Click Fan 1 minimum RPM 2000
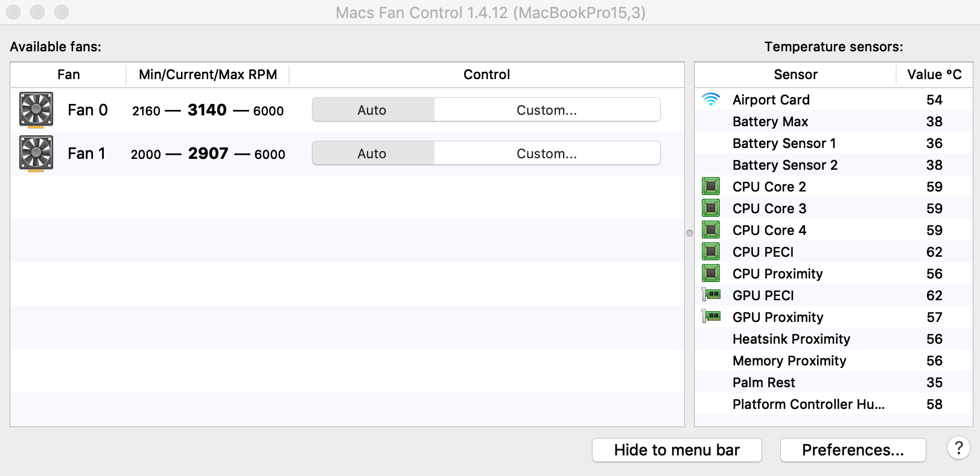The height and width of the screenshot is (476, 980). 146,155
